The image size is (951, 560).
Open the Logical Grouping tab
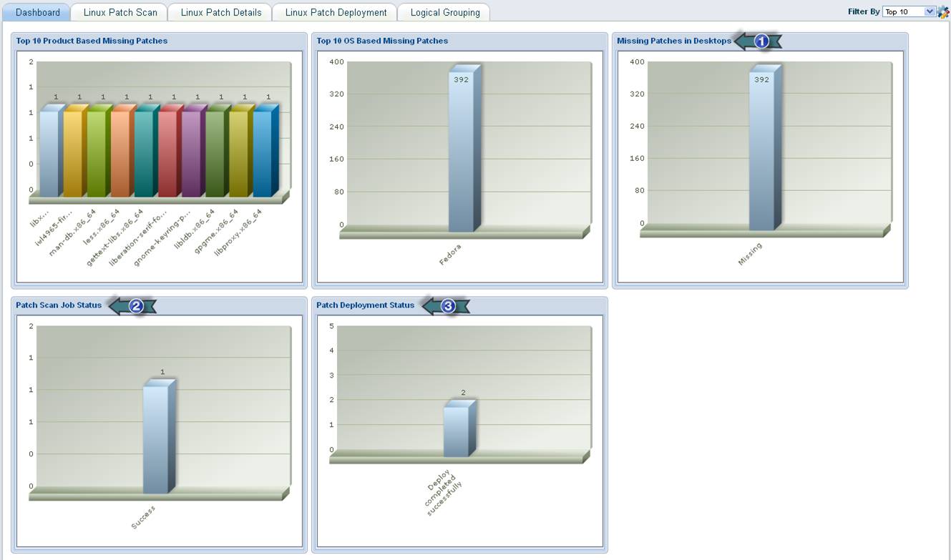(444, 12)
